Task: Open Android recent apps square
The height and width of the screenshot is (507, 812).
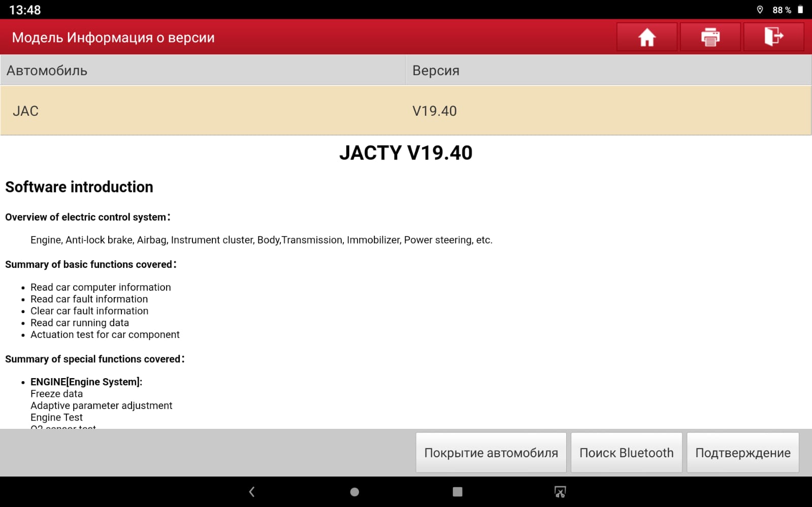Action: pos(457,492)
